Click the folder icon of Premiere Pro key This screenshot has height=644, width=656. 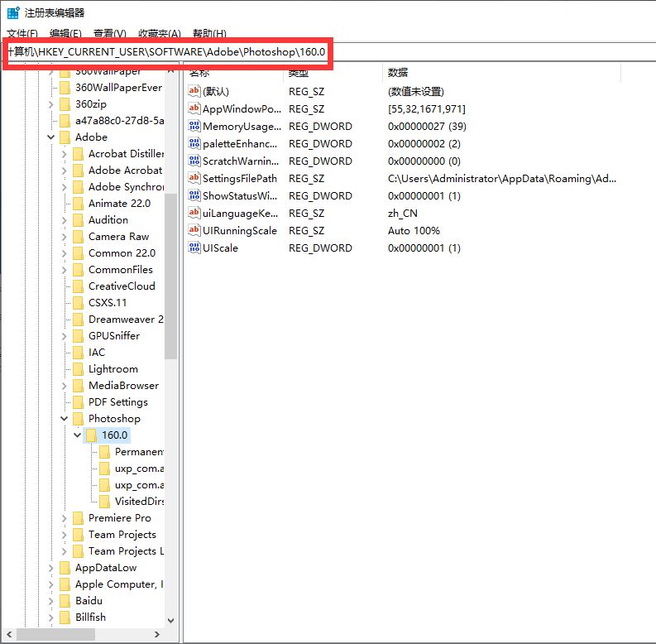78,518
